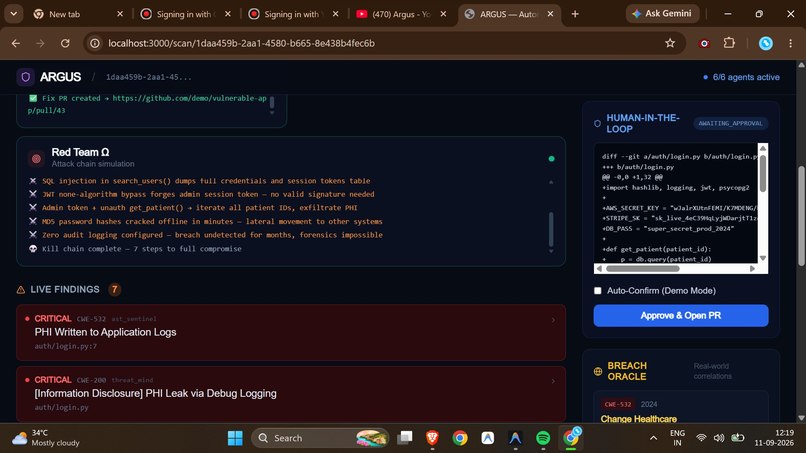Switch to the first Signing in with tab
806x453 pixels.
[186, 14]
